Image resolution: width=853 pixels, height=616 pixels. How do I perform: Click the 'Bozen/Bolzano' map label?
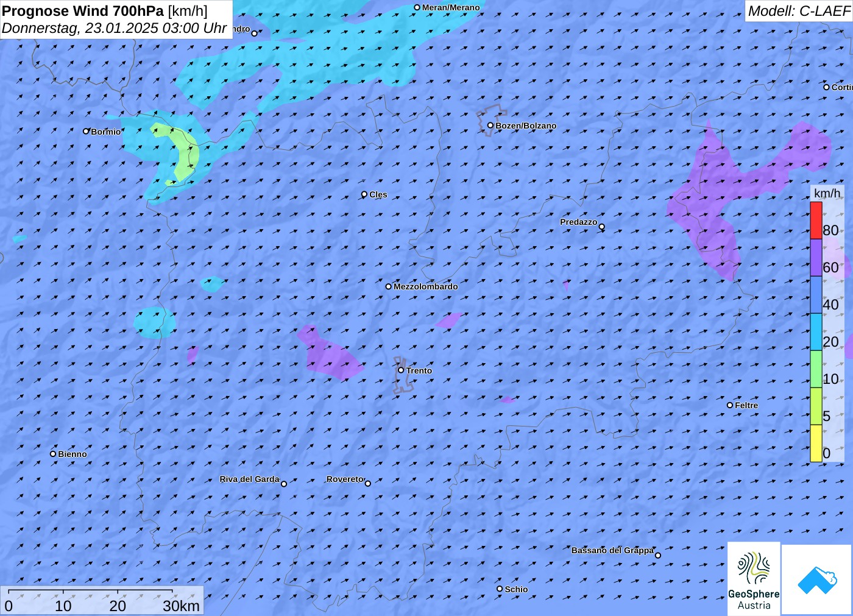(526, 126)
